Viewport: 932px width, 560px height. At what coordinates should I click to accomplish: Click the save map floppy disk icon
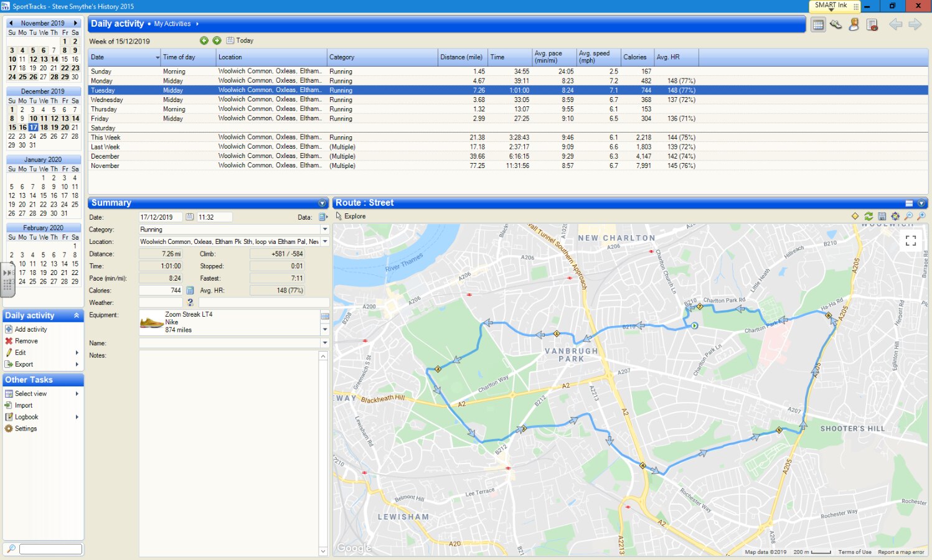click(882, 216)
